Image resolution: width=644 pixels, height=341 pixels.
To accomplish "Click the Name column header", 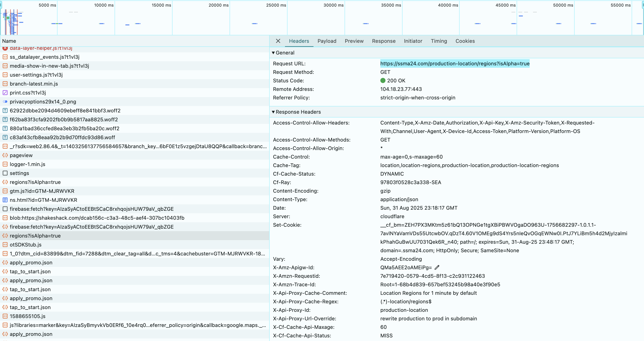I will pyautogui.click(x=9, y=41).
